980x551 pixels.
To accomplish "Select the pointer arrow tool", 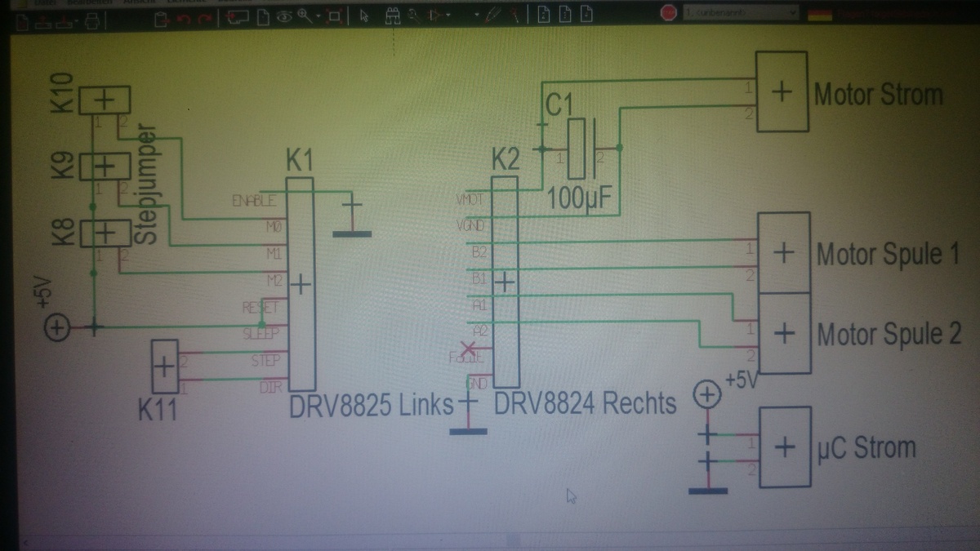I will tap(364, 16).
